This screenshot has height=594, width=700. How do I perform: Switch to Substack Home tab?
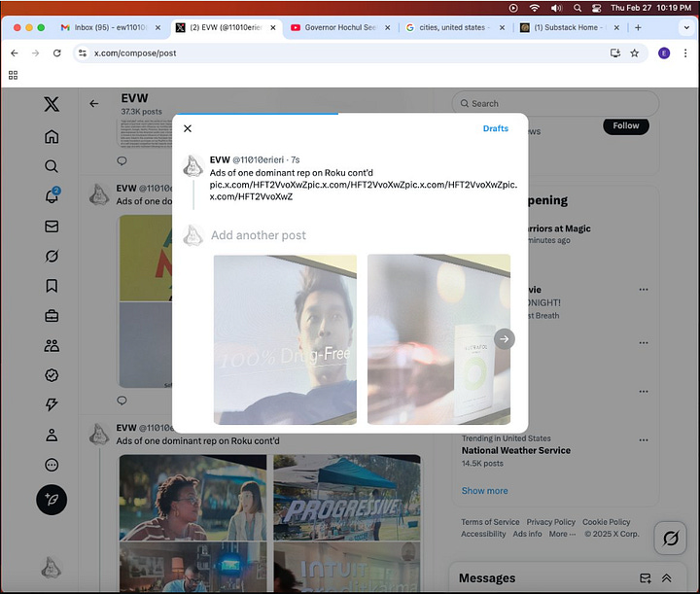click(x=570, y=27)
